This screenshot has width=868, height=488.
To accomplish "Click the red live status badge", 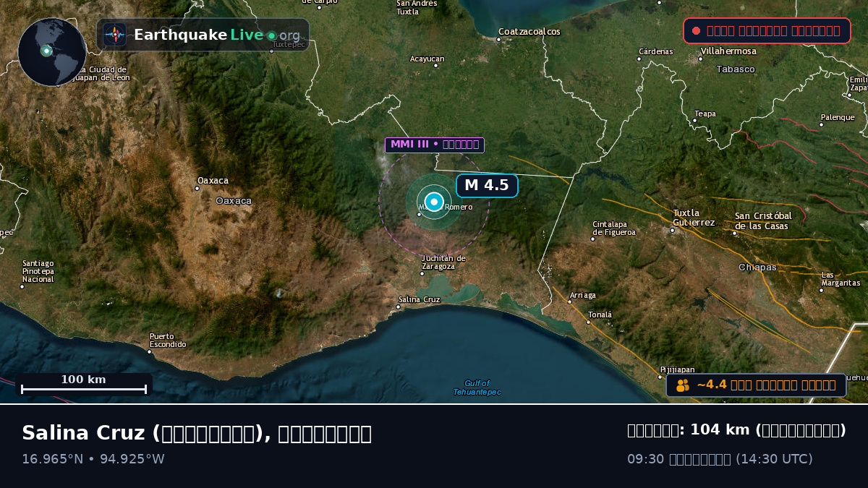I will tap(767, 30).
